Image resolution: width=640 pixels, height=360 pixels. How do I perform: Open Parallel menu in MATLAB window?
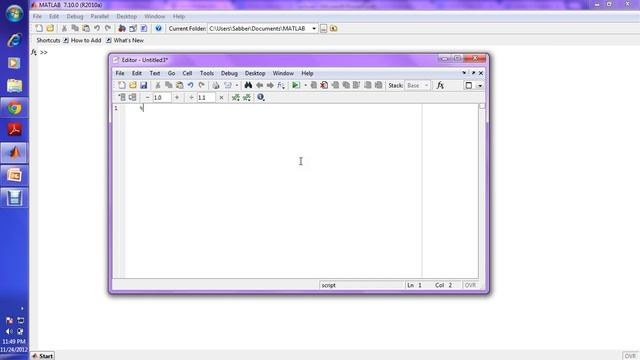pyautogui.click(x=100, y=16)
